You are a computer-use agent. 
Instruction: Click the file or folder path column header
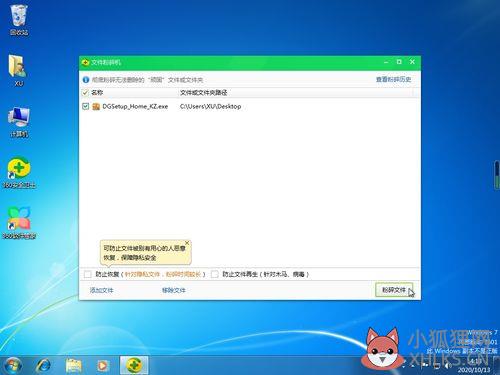point(204,93)
